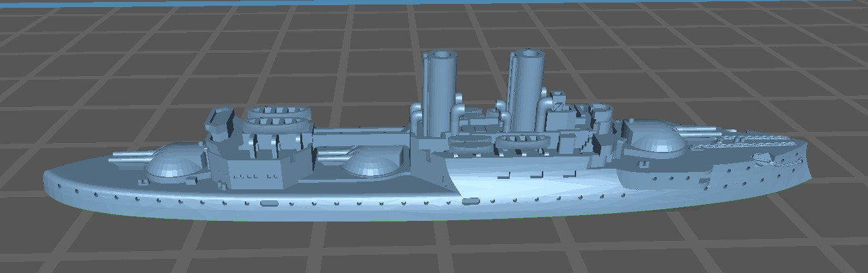The image size is (868, 273).
Task: Click the blue strip at the top edge
Action: pyautogui.click(x=432, y=2)
